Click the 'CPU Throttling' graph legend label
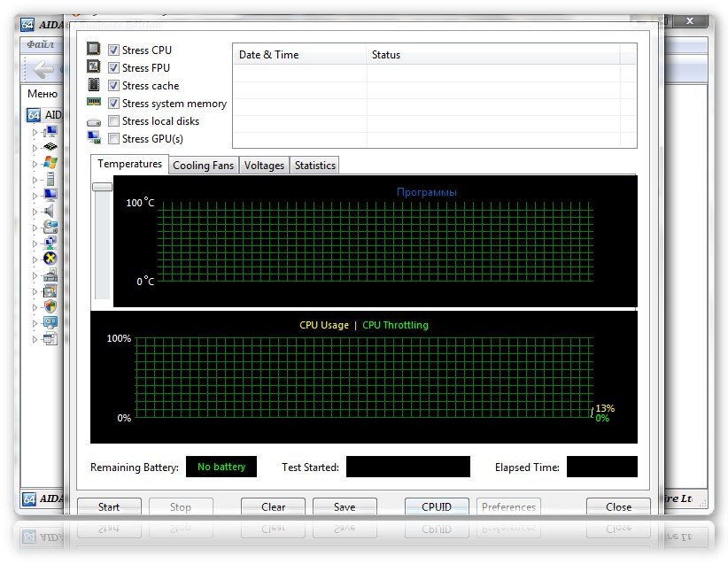This screenshot has width=728, height=564. pos(395,325)
